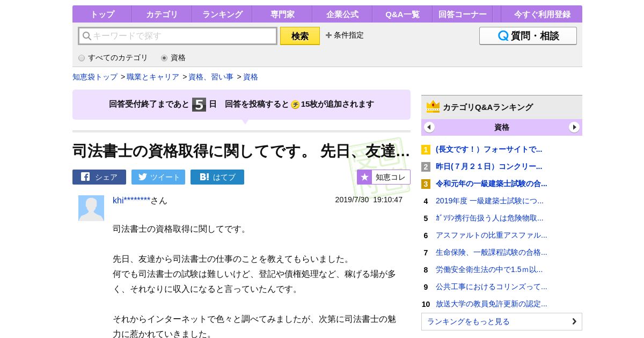Open the トップ tab
The width and height of the screenshot is (644, 338).
102,14
